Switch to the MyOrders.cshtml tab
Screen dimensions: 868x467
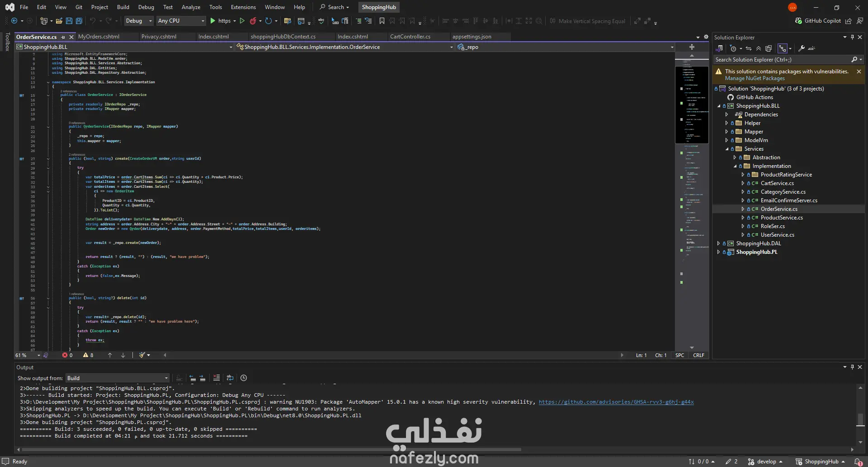[99, 37]
